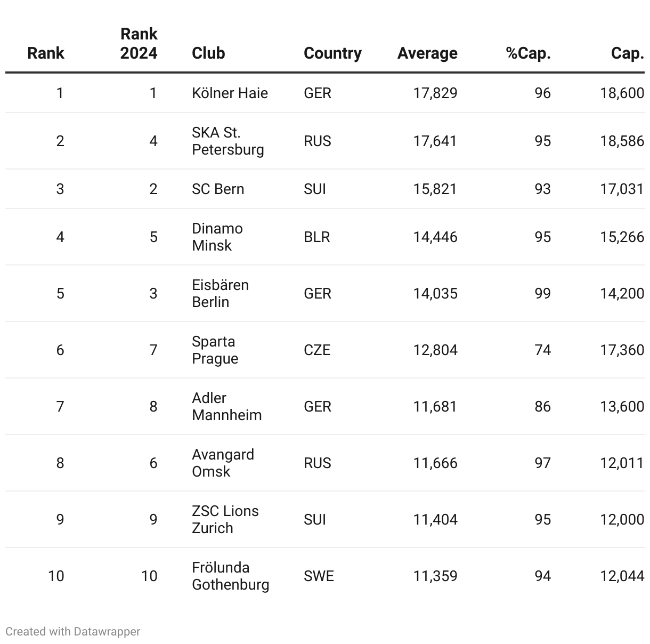Screen dimensions: 650x644
Task: Select the Kölner Haie club cell
Action: coord(230,93)
